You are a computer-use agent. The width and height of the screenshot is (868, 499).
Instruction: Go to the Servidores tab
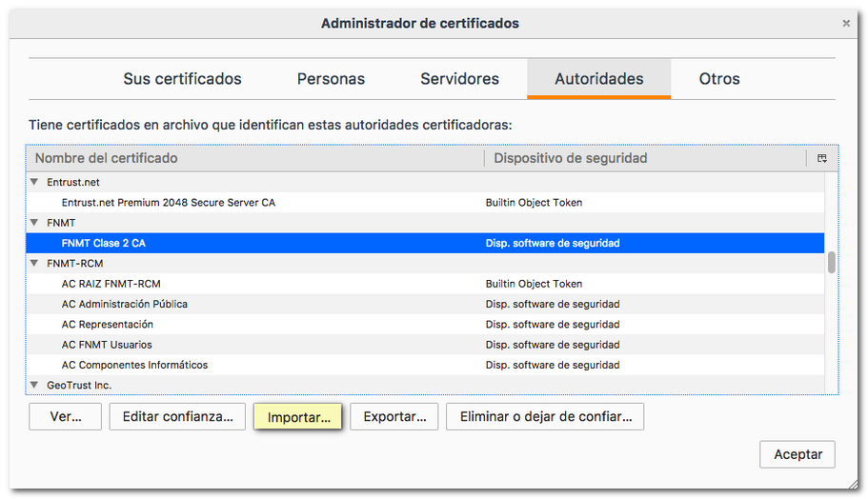pos(459,79)
